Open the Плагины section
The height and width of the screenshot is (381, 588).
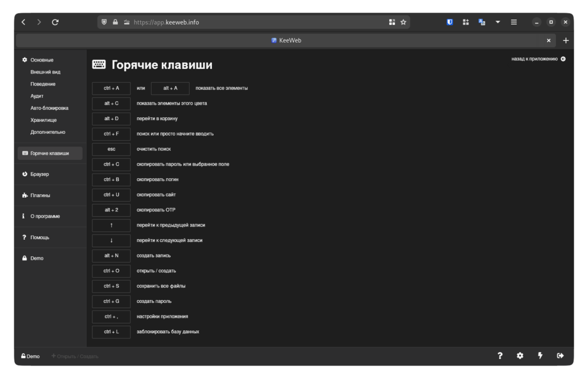40,195
